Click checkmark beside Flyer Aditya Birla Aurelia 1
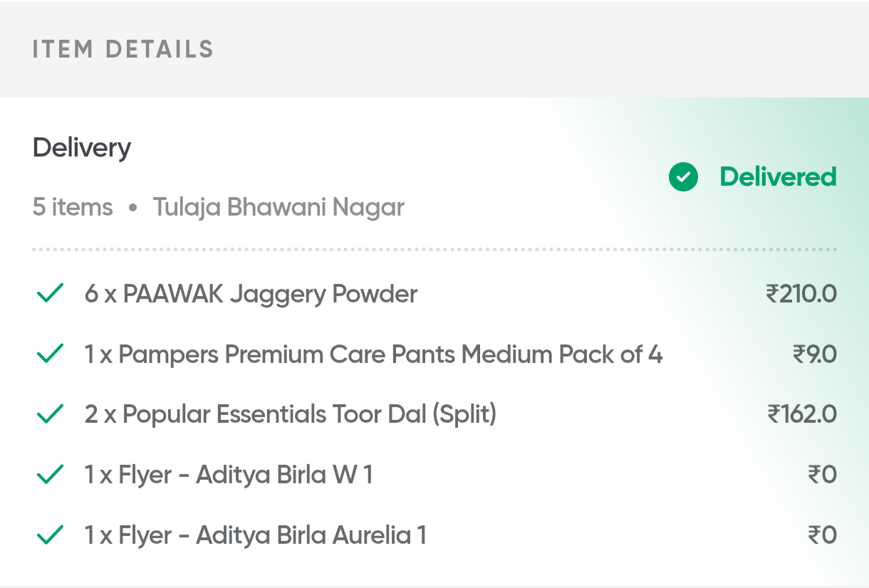The image size is (869, 588). click(x=50, y=535)
